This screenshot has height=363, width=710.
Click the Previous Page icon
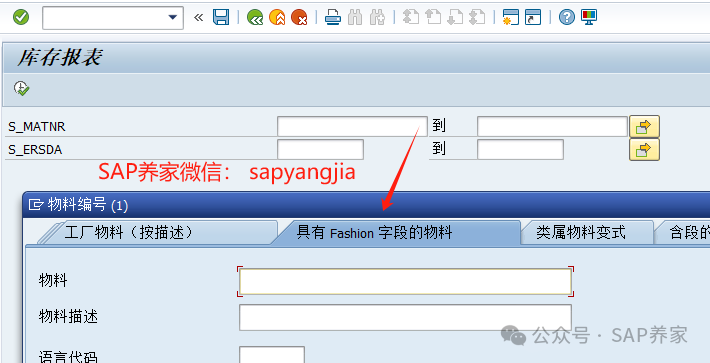pos(433,18)
